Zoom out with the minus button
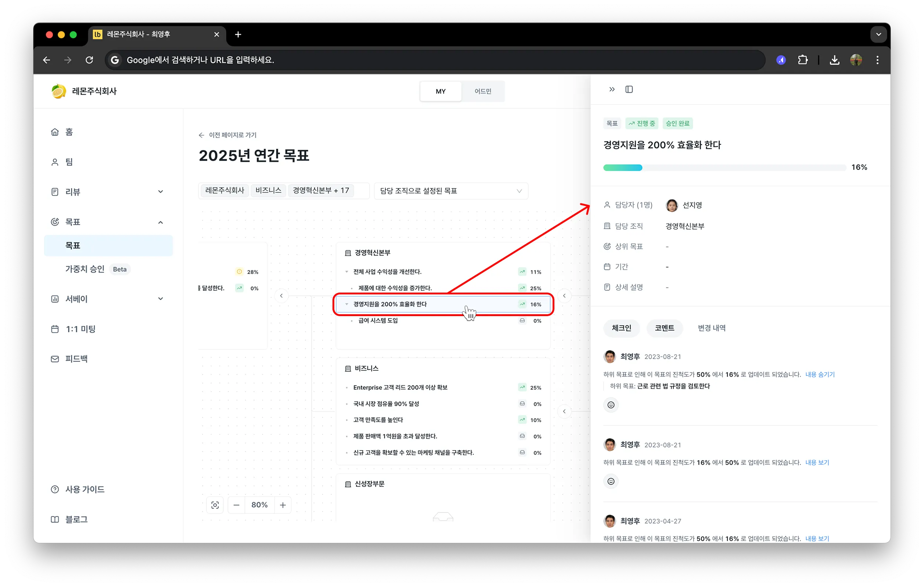 click(236, 505)
